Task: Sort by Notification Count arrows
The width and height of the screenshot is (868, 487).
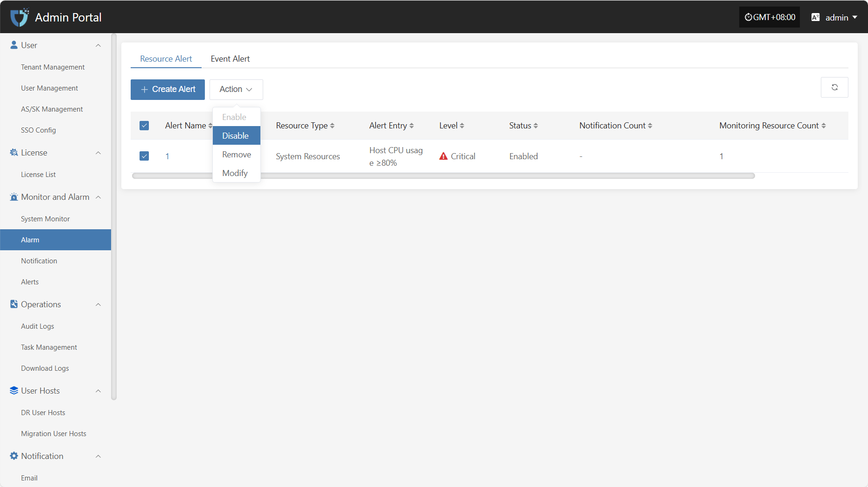Action: tap(650, 126)
